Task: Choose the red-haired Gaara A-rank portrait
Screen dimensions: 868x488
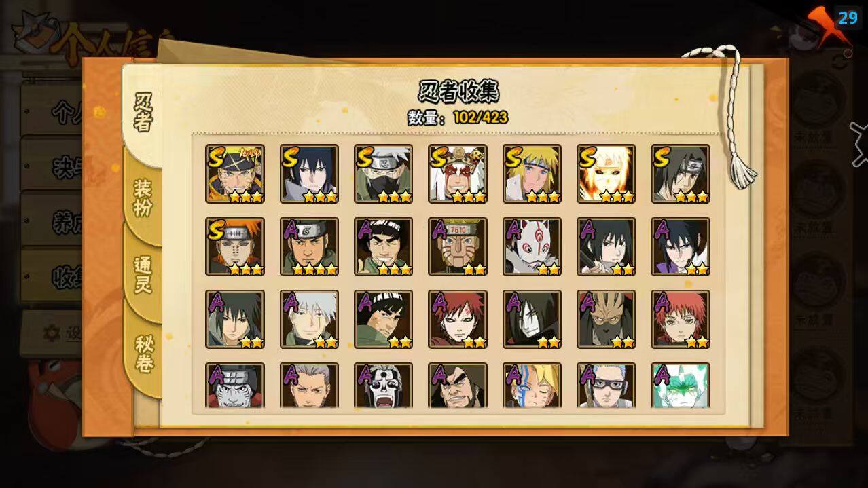Action: pos(458,320)
